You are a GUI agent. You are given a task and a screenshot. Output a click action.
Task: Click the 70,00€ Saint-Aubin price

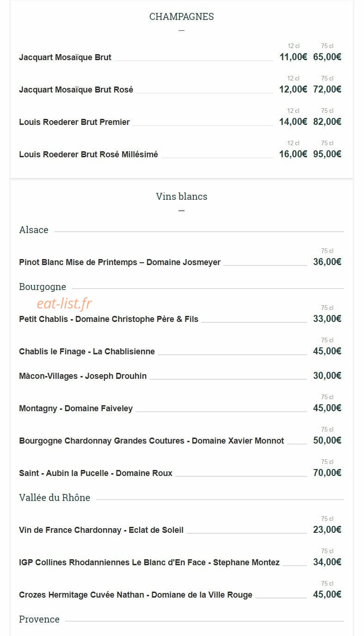point(327,473)
